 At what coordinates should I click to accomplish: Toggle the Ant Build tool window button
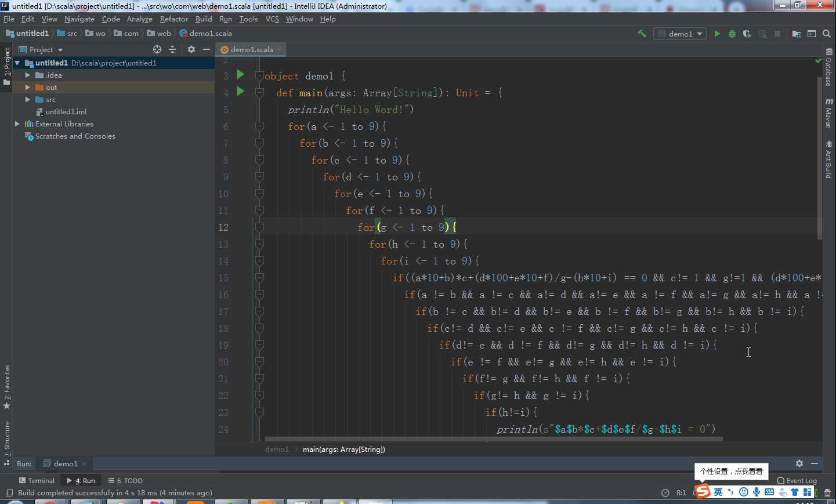coord(828,159)
